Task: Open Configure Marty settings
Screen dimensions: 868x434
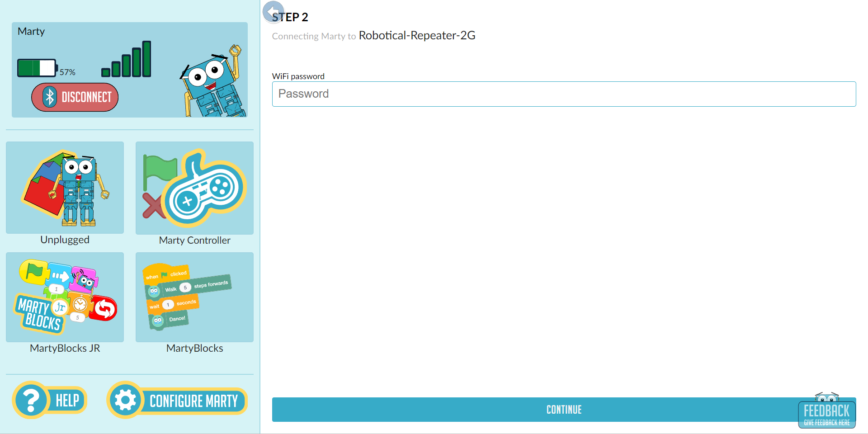Action: 177,400
